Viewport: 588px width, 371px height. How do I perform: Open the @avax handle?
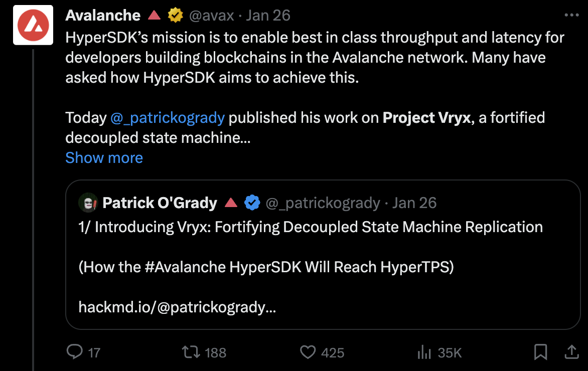pos(212,16)
